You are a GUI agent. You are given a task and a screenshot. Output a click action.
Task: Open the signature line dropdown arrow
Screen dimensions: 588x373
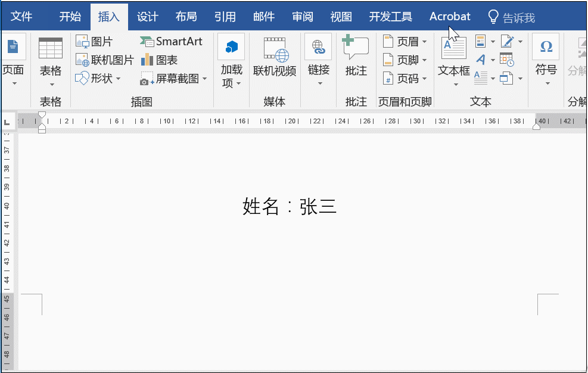521,42
